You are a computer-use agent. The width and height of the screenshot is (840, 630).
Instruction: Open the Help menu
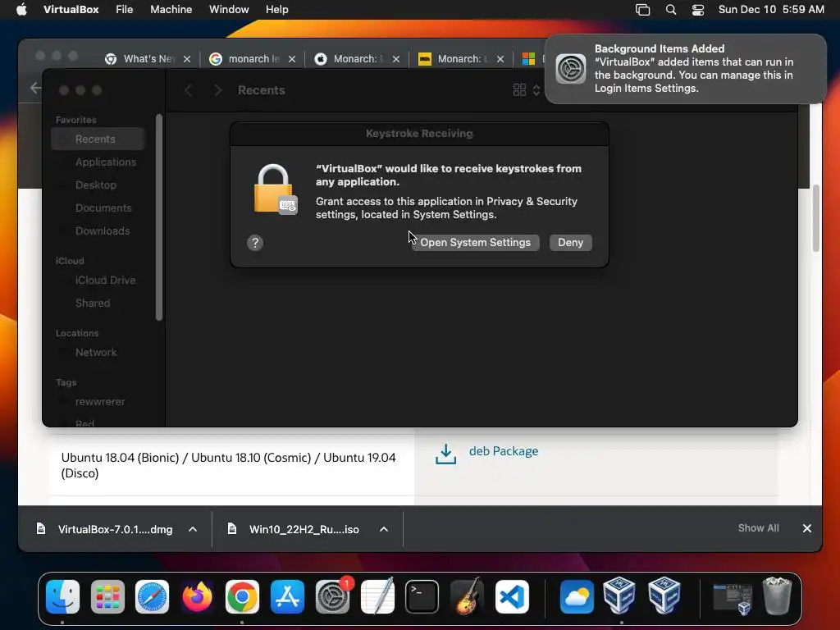click(x=277, y=9)
